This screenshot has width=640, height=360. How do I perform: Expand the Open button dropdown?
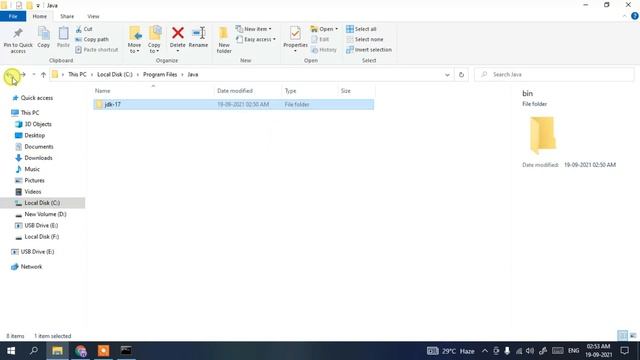[336, 29]
